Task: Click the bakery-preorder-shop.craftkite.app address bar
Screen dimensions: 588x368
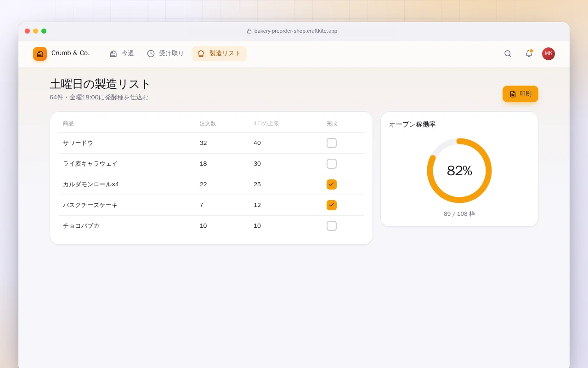Action: (x=292, y=31)
